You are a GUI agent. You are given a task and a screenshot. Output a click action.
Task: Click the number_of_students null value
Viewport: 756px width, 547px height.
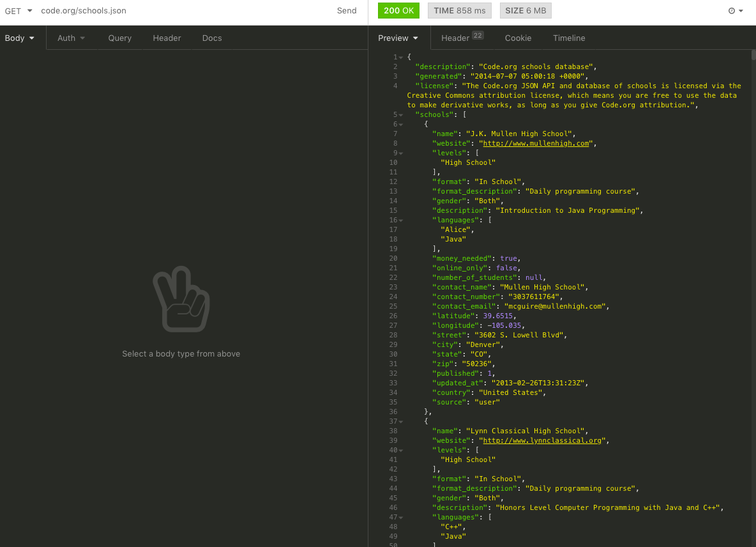click(x=533, y=277)
